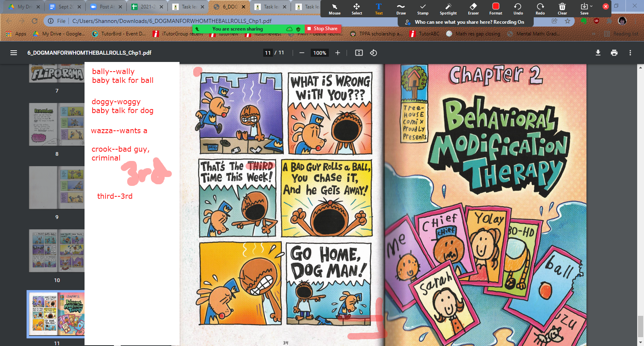Toggle the PDF sidebar menu

[14, 53]
